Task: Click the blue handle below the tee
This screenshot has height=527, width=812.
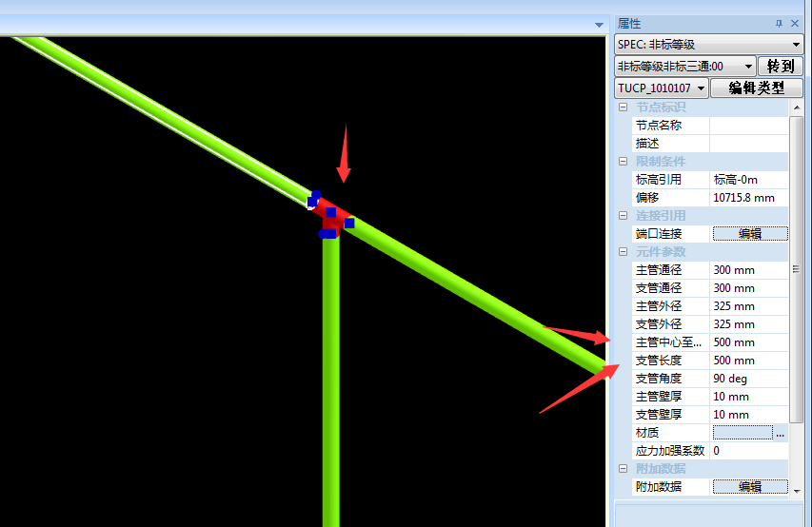Action: (x=327, y=233)
